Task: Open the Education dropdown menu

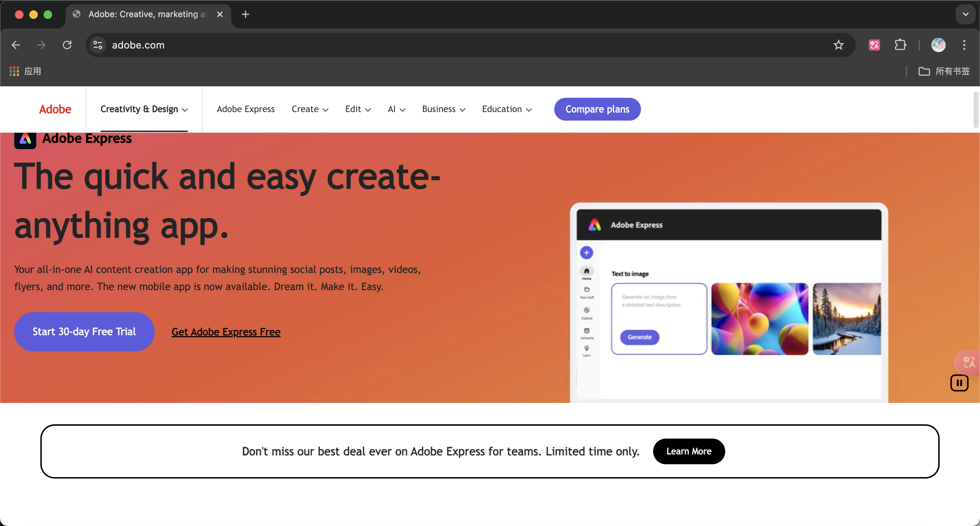Action: [507, 109]
